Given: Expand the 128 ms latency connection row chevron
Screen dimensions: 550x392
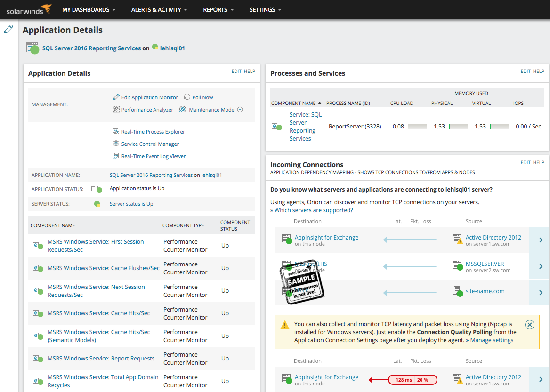Looking at the screenshot, I should click(541, 379).
